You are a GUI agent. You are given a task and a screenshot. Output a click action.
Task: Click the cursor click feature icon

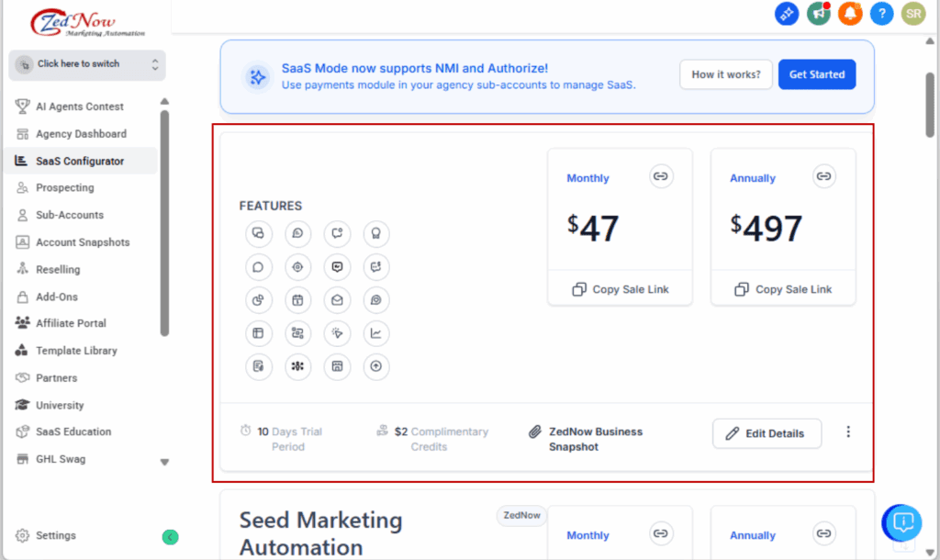(x=337, y=333)
